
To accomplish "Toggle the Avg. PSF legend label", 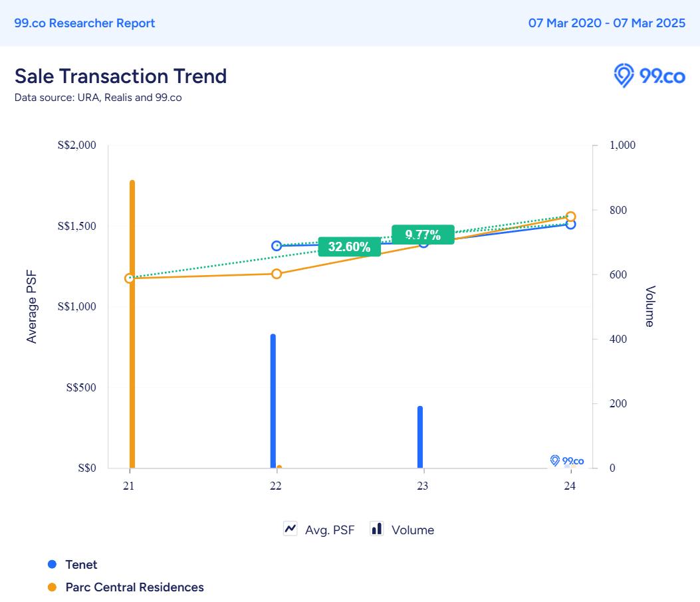I will [x=330, y=530].
